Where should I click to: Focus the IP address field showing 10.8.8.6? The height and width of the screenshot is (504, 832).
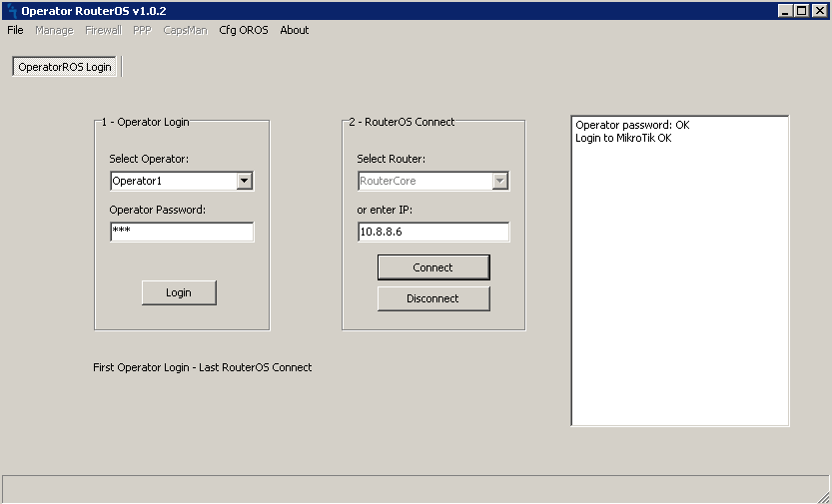click(433, 232)
